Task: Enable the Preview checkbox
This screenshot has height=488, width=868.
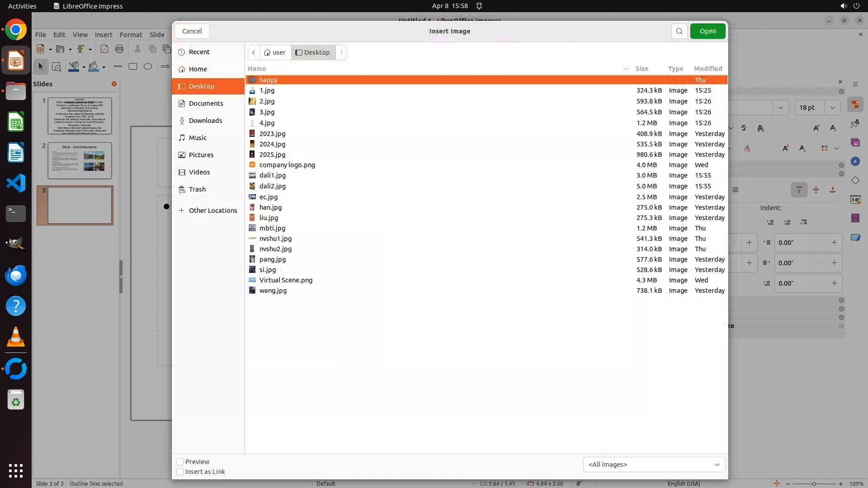Action: 180,461
